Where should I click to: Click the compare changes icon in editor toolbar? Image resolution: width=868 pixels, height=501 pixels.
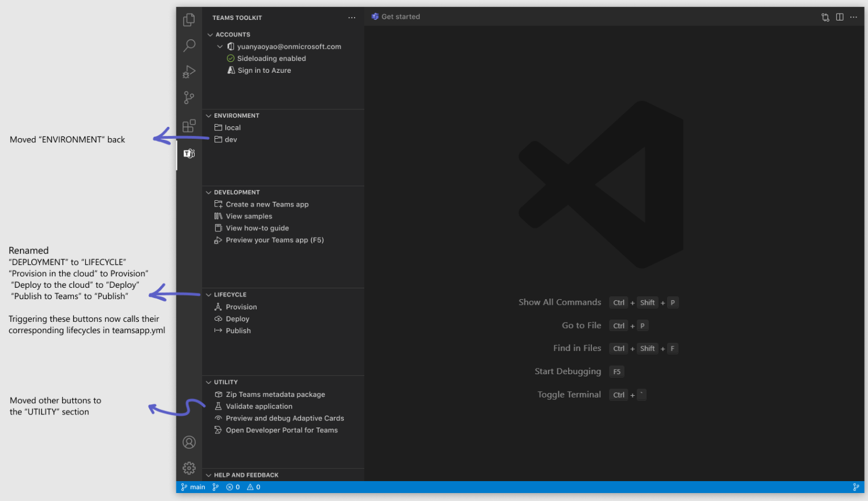tap(825, 17)
